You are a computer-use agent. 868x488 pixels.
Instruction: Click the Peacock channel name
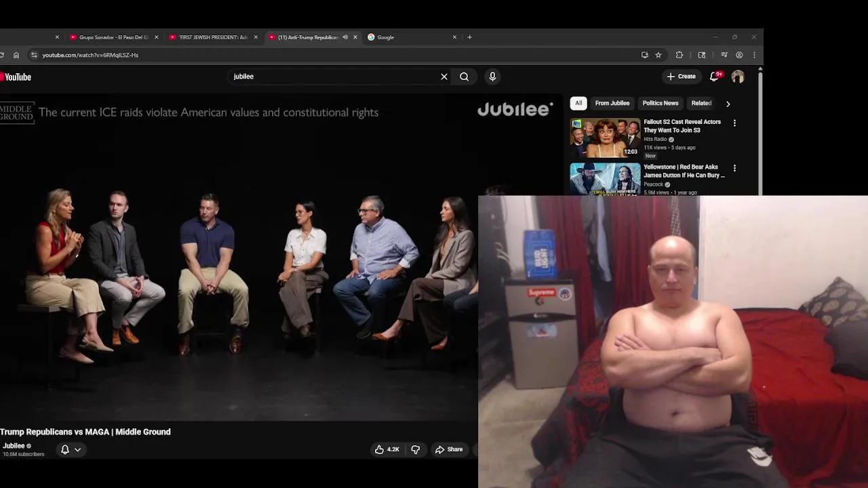click(x=654, y=184)
